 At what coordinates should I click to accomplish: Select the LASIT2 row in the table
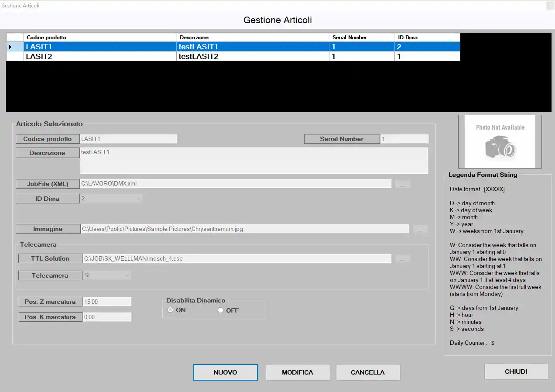pos(100,56)
